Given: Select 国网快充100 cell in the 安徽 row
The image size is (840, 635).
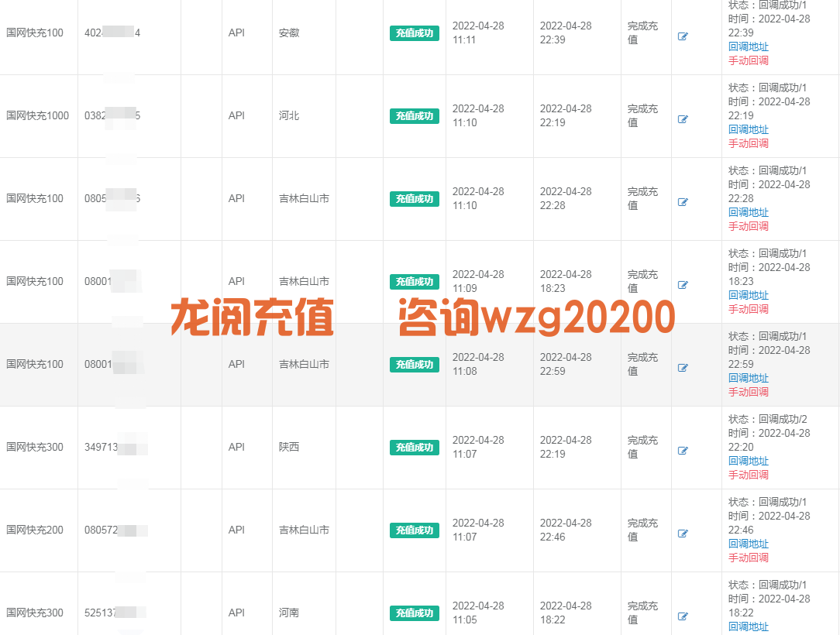Looking at the screenshot, I should tap(35, 33).
